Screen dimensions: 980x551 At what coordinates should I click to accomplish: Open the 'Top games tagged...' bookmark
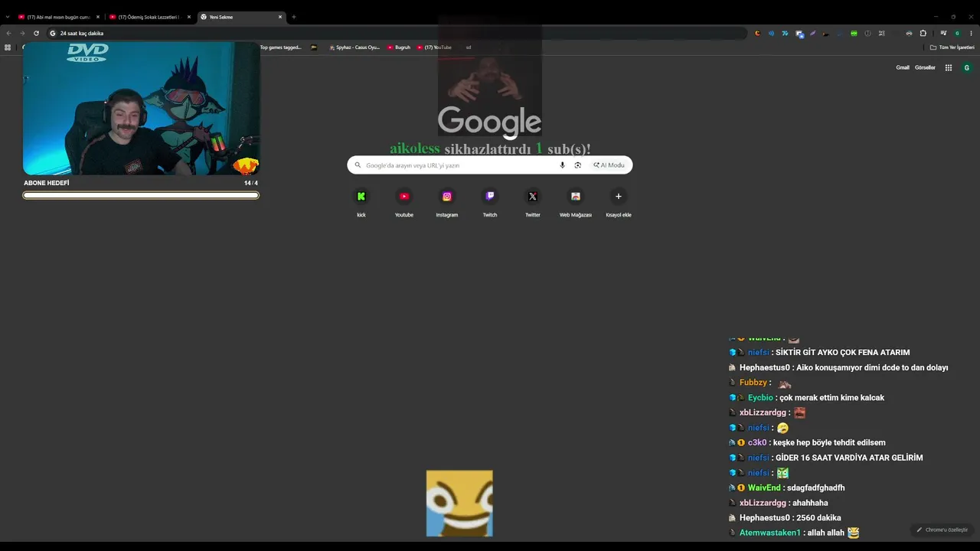tap(280, 47)
